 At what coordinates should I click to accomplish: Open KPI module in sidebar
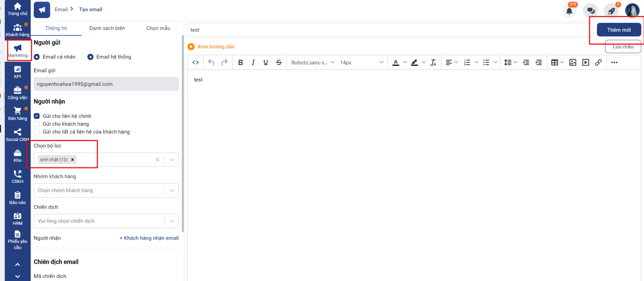(17, 72)
